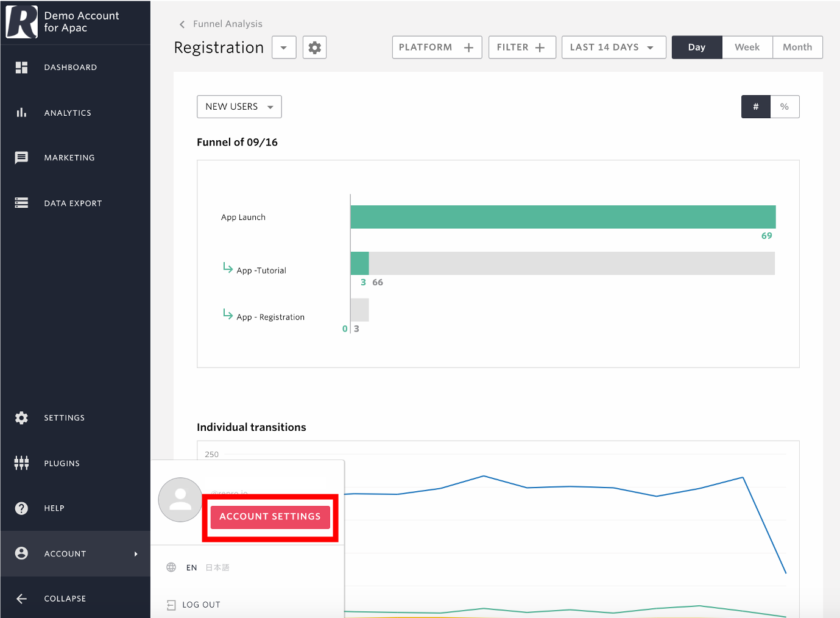Open PLUGINS menu item
Image resolution: width=840 pixels, height=618 pixels.
76,463
